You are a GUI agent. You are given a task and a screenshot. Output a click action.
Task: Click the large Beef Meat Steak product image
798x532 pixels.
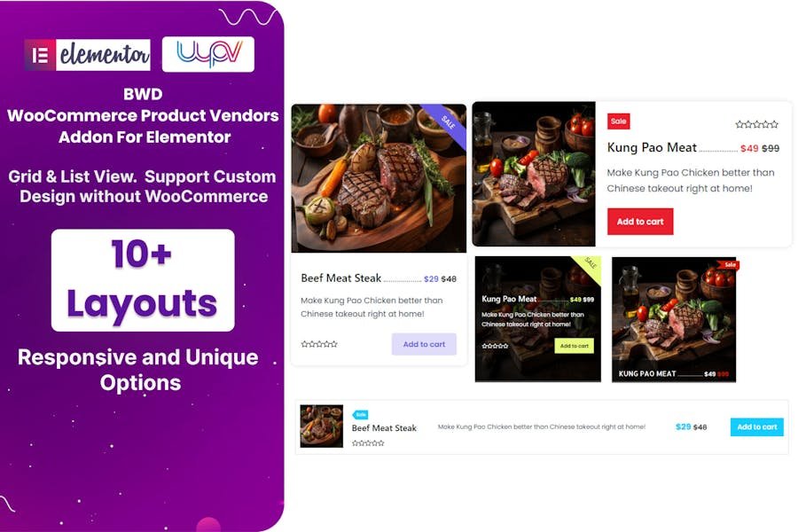point(379,178)
